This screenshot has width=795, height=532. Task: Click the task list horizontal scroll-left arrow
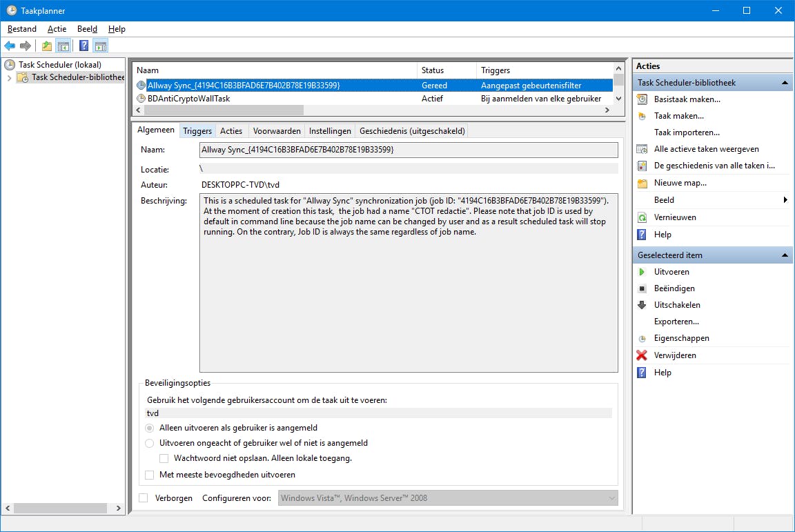click(x=139, y=110)
